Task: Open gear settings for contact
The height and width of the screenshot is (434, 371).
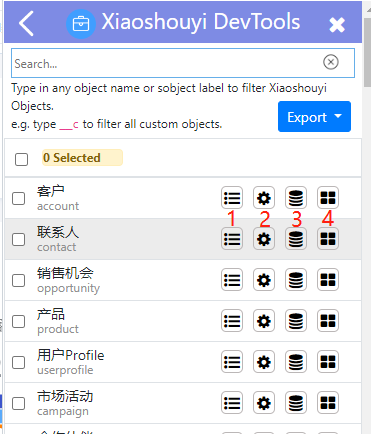Action: (x=264, y=239)
